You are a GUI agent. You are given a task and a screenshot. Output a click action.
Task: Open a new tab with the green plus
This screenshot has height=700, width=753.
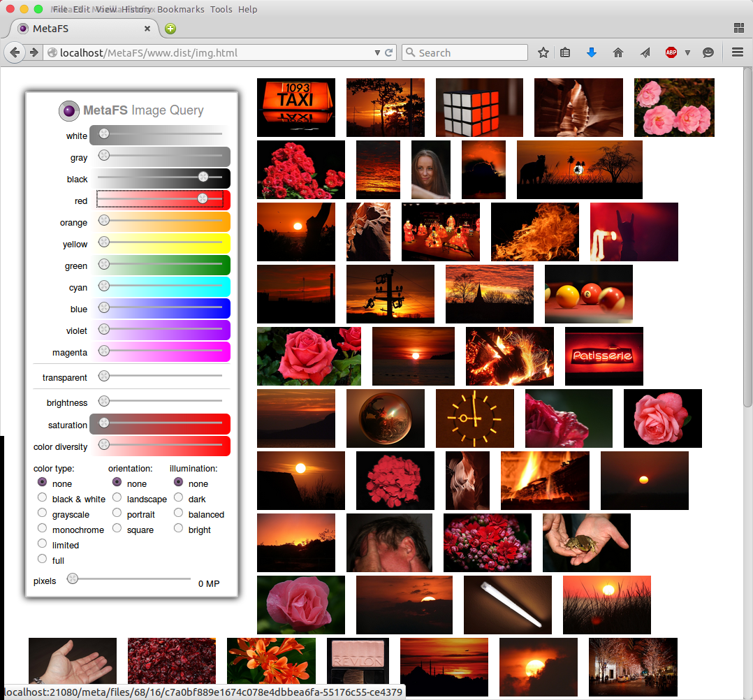click(x=170, y=29)
